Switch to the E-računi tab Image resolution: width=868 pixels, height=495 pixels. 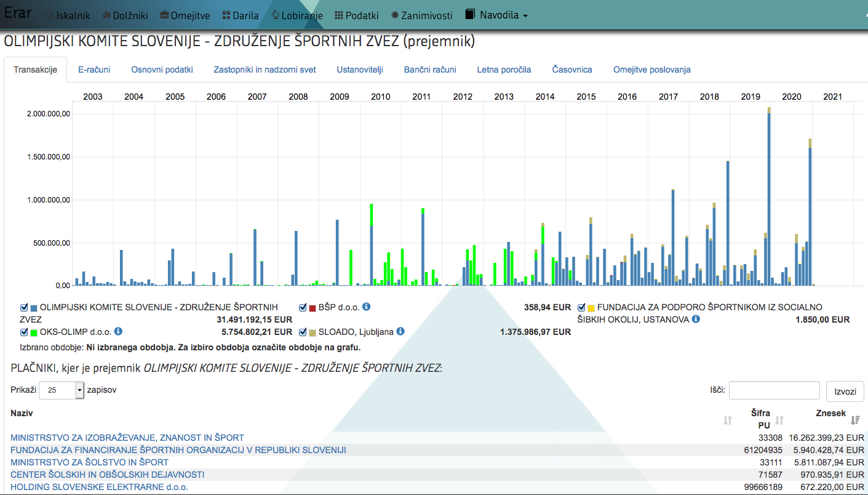coord(94,70)
